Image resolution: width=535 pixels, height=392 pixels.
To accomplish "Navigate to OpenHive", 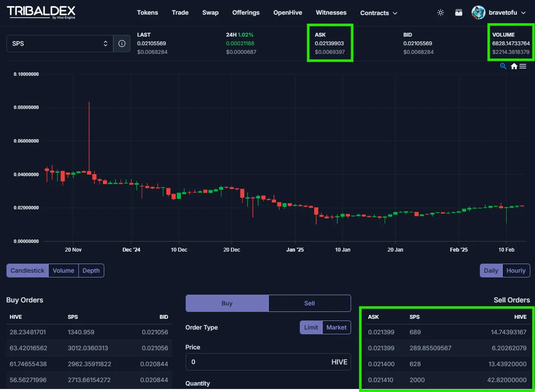I will 288,12.
